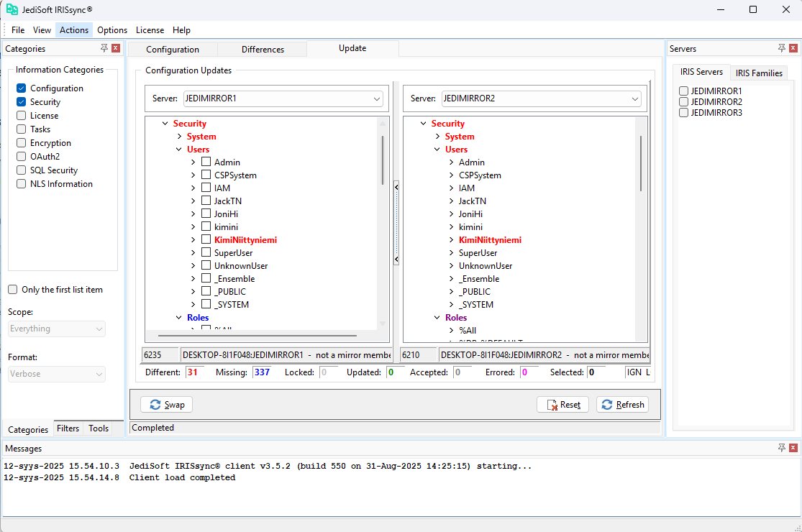The width and height of the screenshot is (802, 532).
Task: Close the Servers panel
Action: pyautogui.click(x=793, y=48)
